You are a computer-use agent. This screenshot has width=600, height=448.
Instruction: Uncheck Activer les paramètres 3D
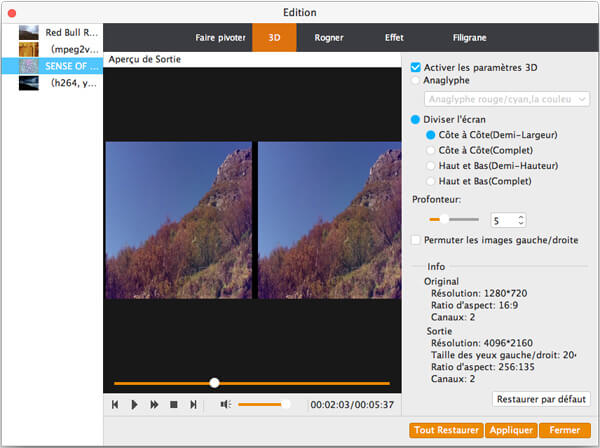click(416, 67)
